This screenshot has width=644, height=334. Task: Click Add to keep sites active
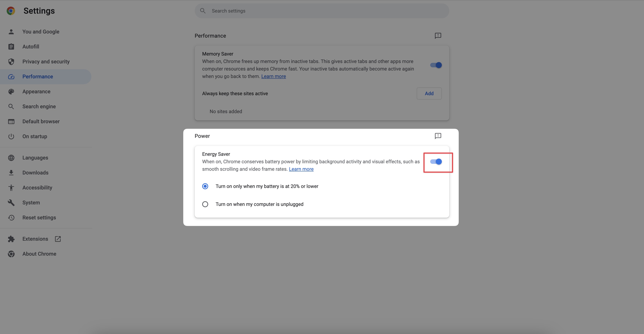[429, 94]
